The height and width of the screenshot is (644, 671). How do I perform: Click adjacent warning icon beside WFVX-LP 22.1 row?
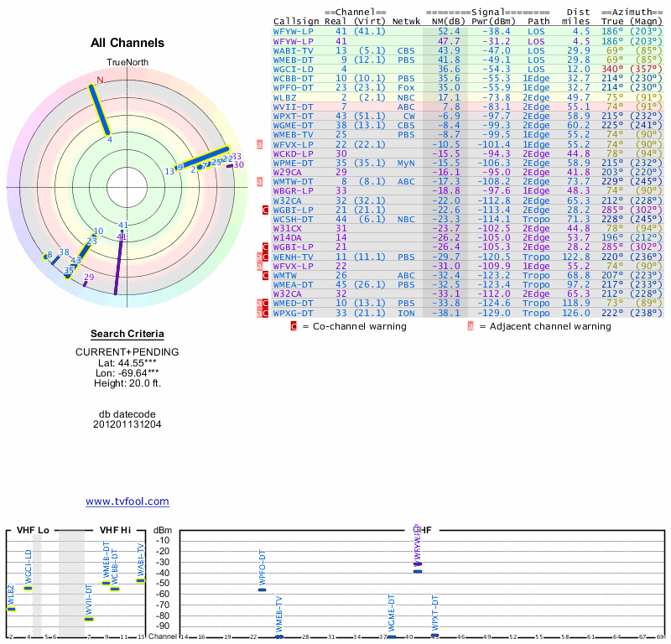pyautogui.click(x=259, y=145)
